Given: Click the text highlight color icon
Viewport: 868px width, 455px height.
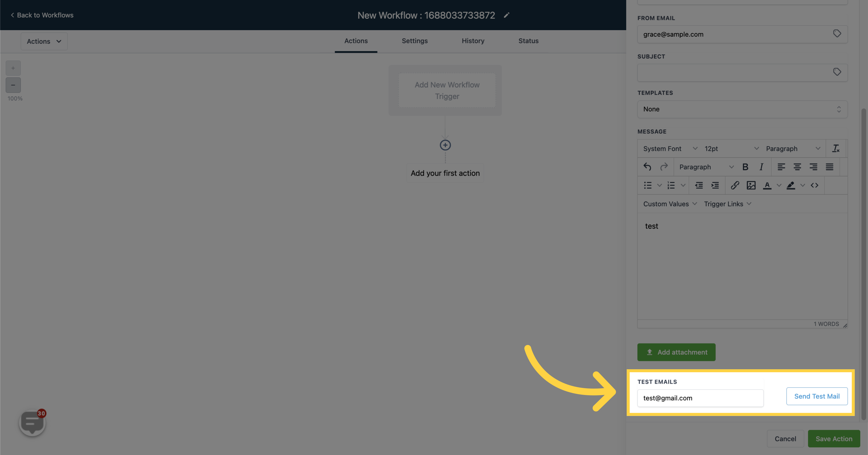Looking at the screenshot, I should [789, 184].
